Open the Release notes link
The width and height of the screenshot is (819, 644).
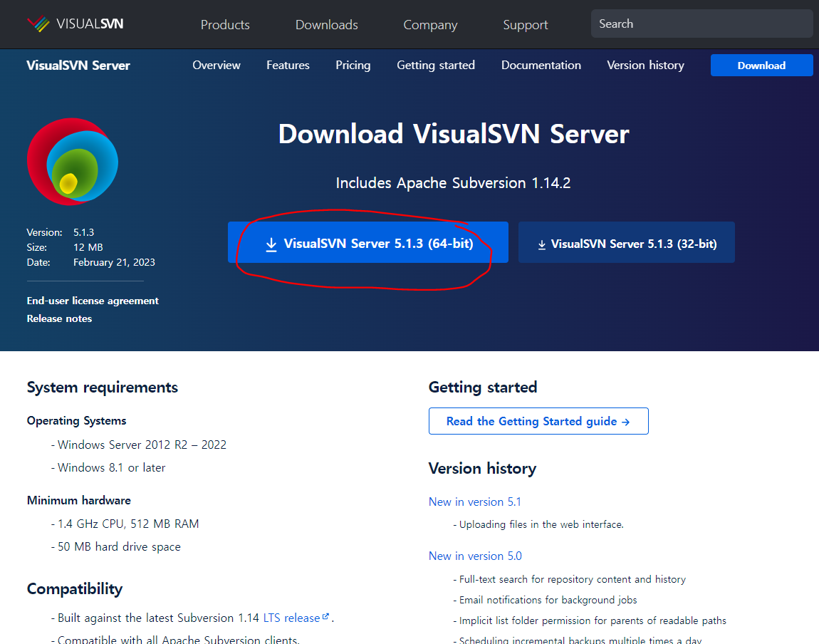59,318
